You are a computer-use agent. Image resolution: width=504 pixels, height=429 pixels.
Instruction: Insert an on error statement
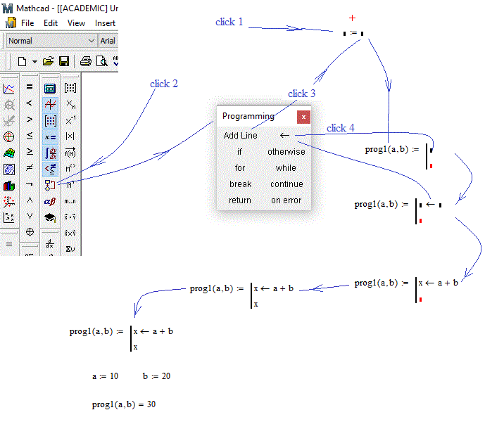(x=286, y=200)
